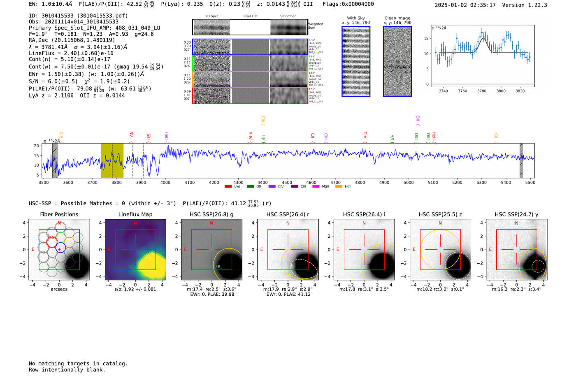576x392 pixels.
Task: Click 'No matching targets in catalog.' text
Action: point(78,364)
